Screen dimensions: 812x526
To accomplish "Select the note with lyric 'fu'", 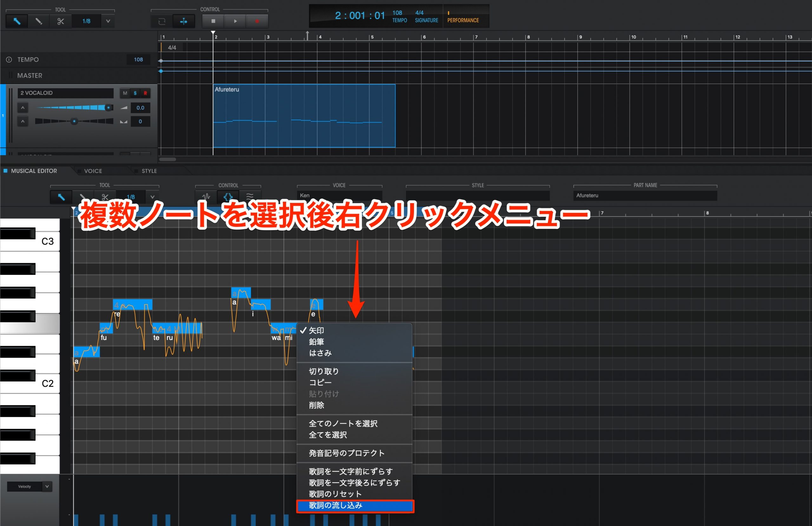I will [x=106, y=328].
